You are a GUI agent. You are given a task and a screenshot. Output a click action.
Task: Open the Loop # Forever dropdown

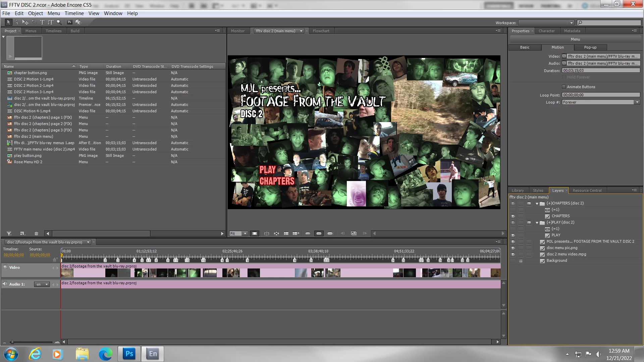pos(637,102)
